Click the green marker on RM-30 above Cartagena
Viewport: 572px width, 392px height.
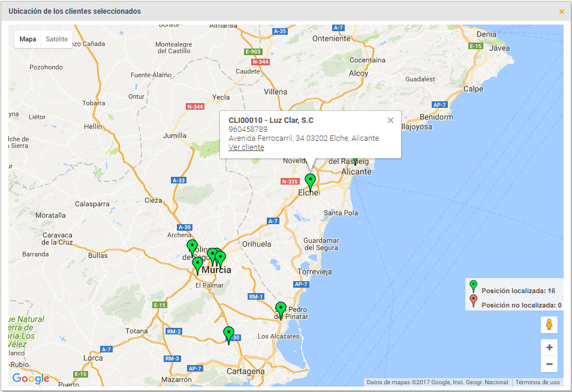tap(228, 333)
